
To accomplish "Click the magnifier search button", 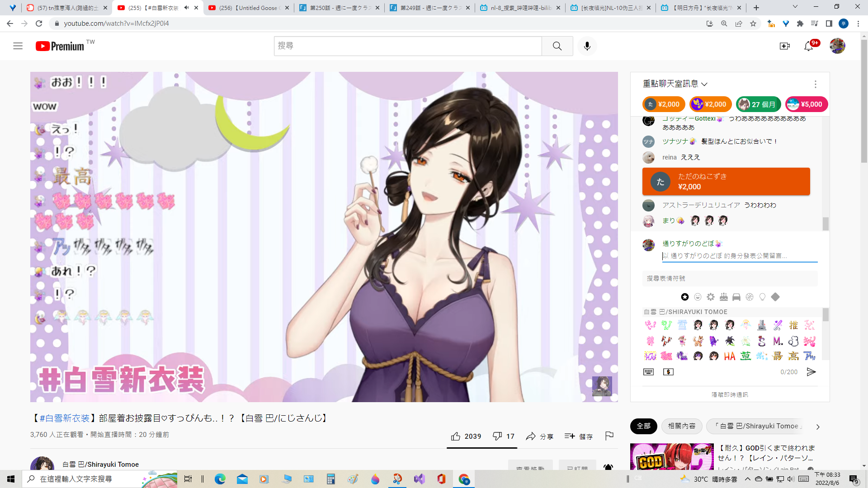I will (x=557, y=46).
